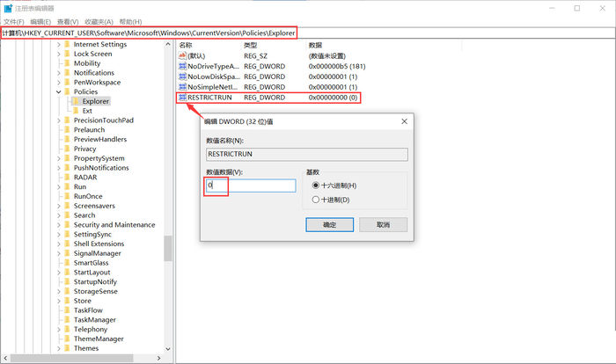
Task: Select the 十进制(D) decimal radio button
Action: click(x=315, y=200)
